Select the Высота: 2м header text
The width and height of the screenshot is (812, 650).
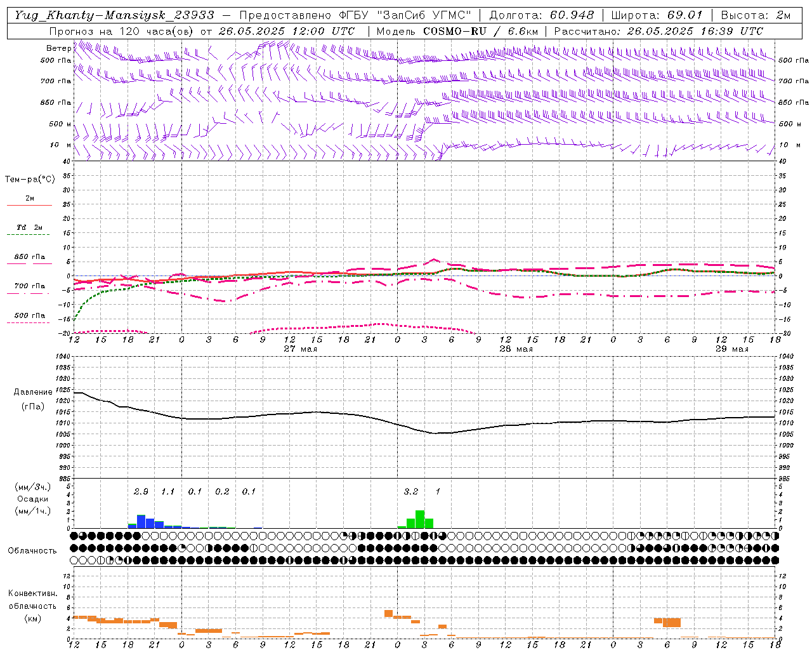(x=755, y=15)
